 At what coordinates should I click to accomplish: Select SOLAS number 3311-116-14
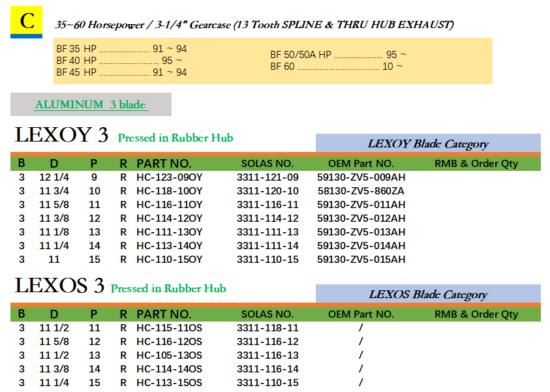267,369
